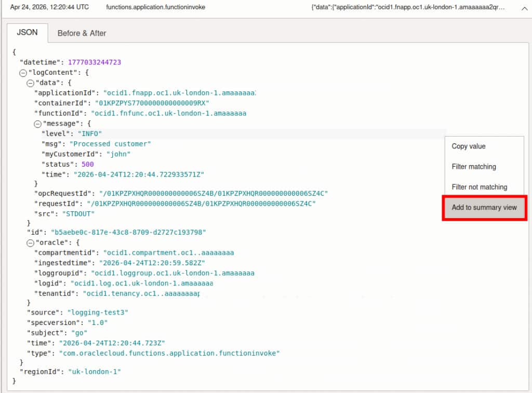Click type value com.oraclecloud.functions.application.functioninvoke
This screenshot has height=393, width=532.
(x=169, y=354)
